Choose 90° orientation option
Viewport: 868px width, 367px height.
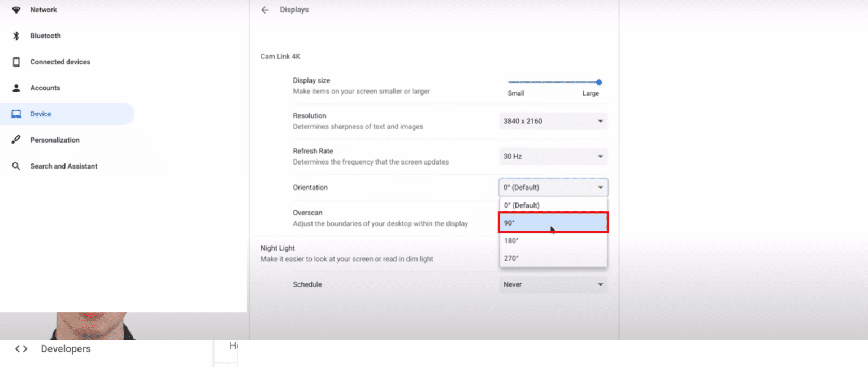[x=553, y=223]
